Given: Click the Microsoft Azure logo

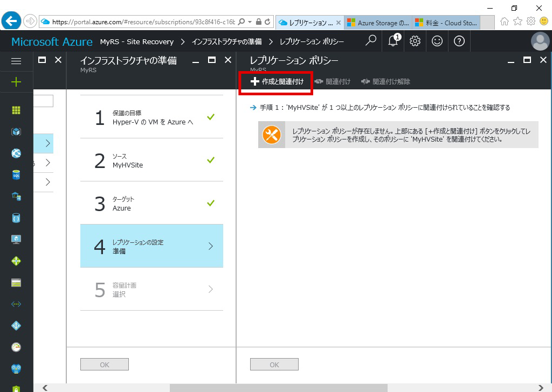Looking at the screenshot, I should click(x=52, y=42).
